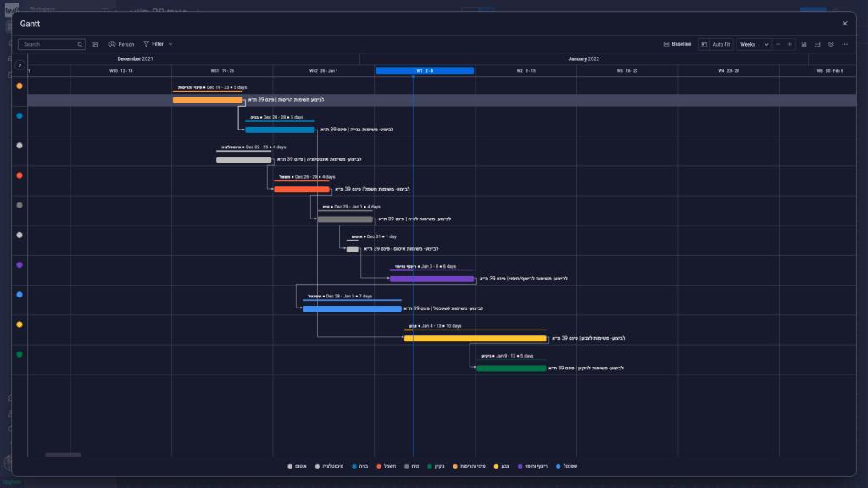Open the three-dot more options menu

[844, 44]
